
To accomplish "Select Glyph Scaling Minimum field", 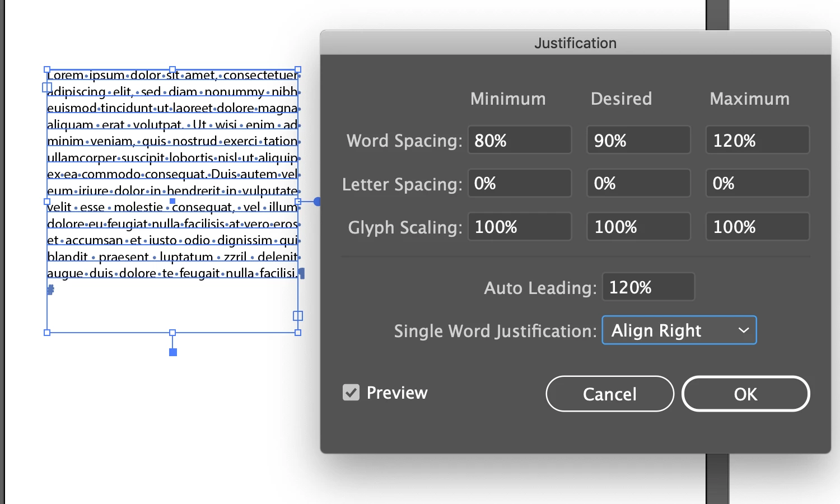I will click(x=520, y=227).
